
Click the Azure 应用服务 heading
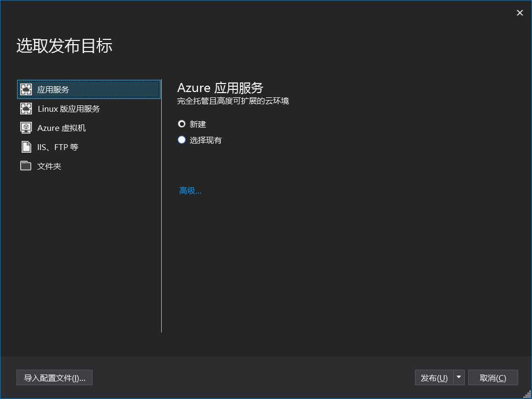click(x=220, y=88)
